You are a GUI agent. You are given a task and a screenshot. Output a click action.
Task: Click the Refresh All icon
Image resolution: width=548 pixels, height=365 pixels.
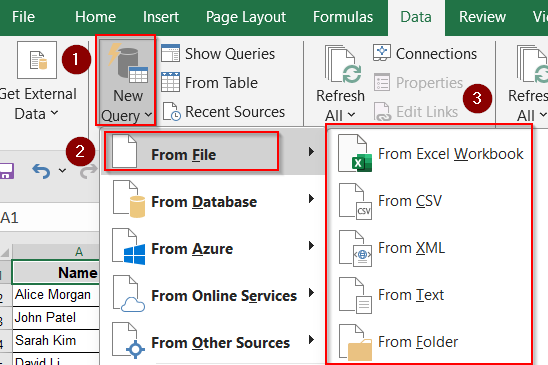pyautogui.click(x=343, y=64)
